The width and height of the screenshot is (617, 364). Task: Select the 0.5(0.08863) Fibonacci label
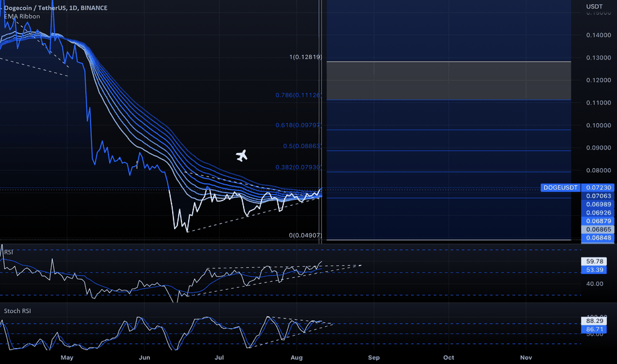point(302,146)
